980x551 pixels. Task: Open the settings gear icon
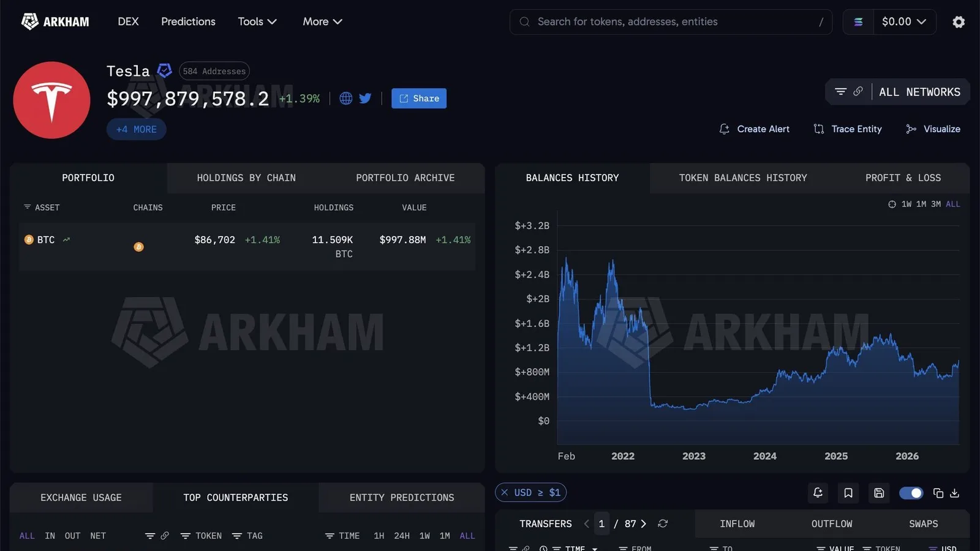pos(959,22)
